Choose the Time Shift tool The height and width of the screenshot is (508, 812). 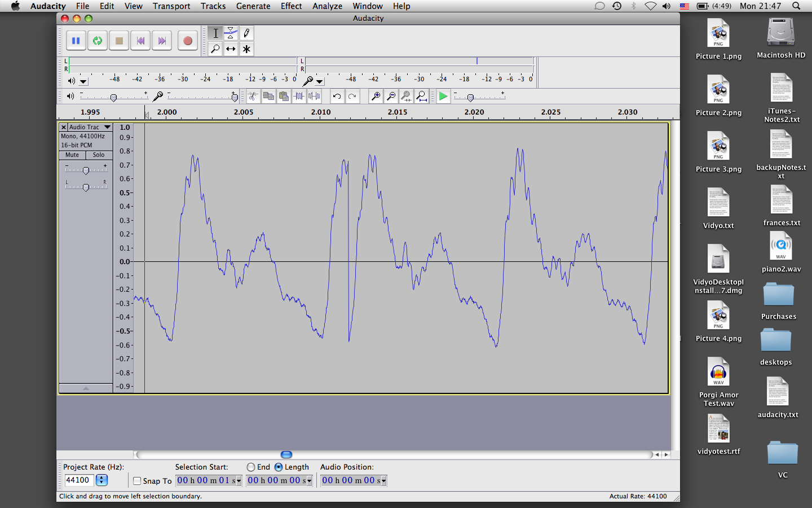click(x=231, y=49)
